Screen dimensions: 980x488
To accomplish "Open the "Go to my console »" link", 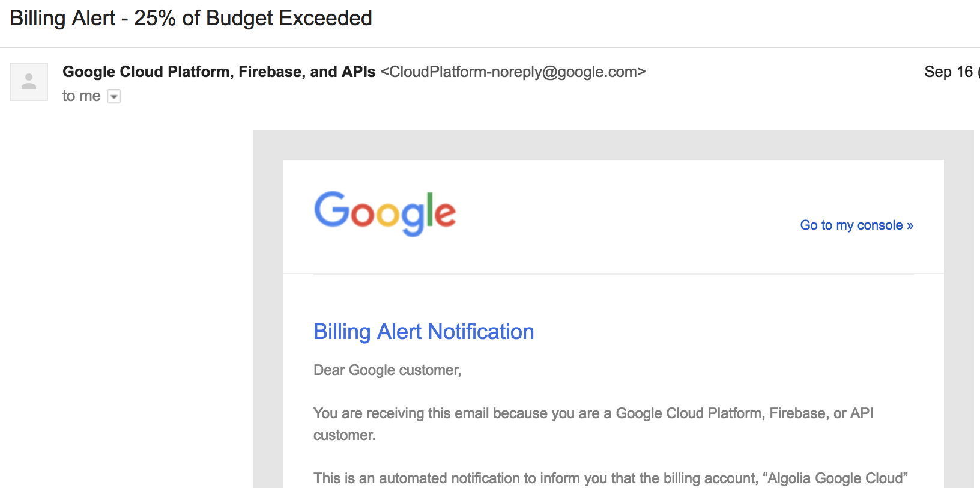I will click(x=856, y=225).
